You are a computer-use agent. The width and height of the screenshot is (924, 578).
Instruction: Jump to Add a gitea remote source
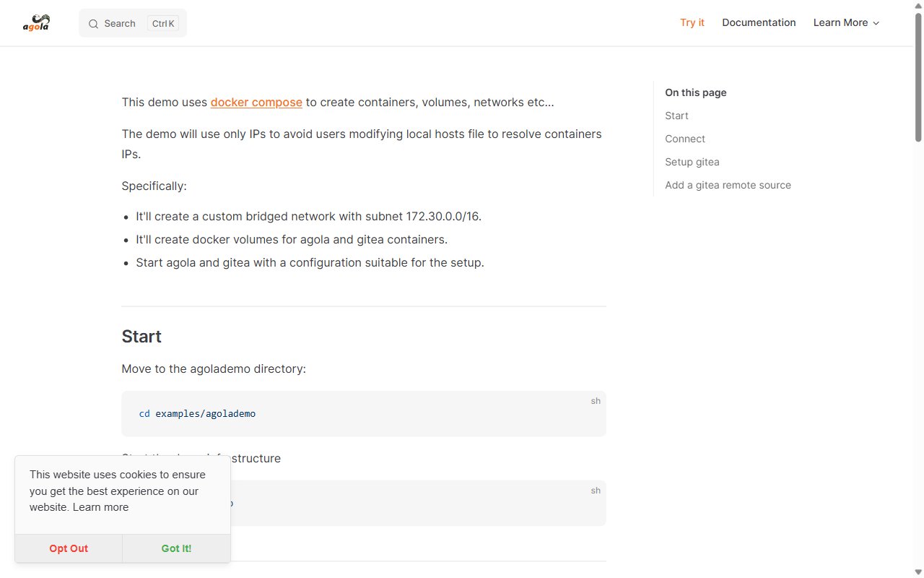click(728, 185)
